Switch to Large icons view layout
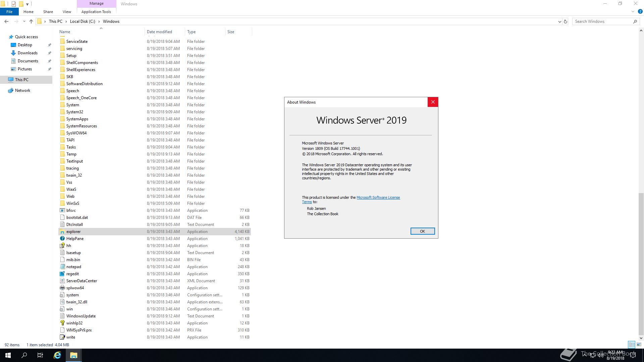The height and width of the screenshot is (362, 644). tap(639, 345)
